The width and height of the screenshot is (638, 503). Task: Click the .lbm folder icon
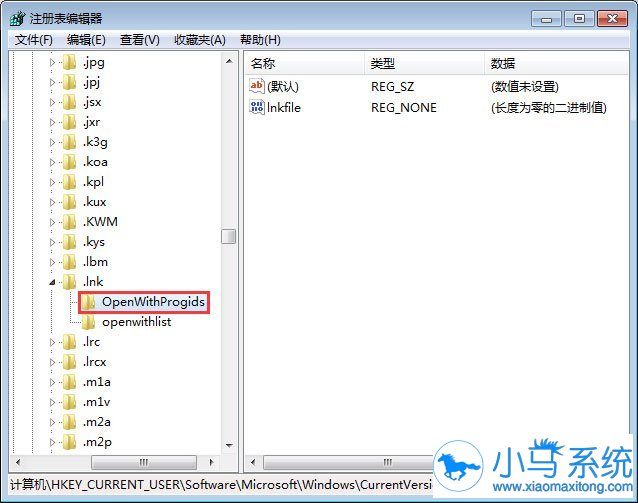[x=70, y=262]
